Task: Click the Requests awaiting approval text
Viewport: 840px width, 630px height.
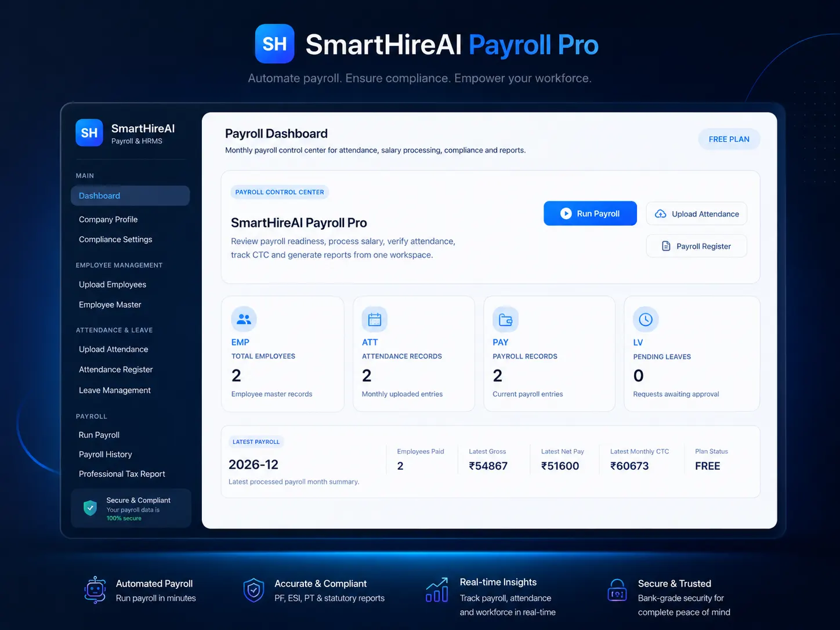Action: (x=676, y=394)
